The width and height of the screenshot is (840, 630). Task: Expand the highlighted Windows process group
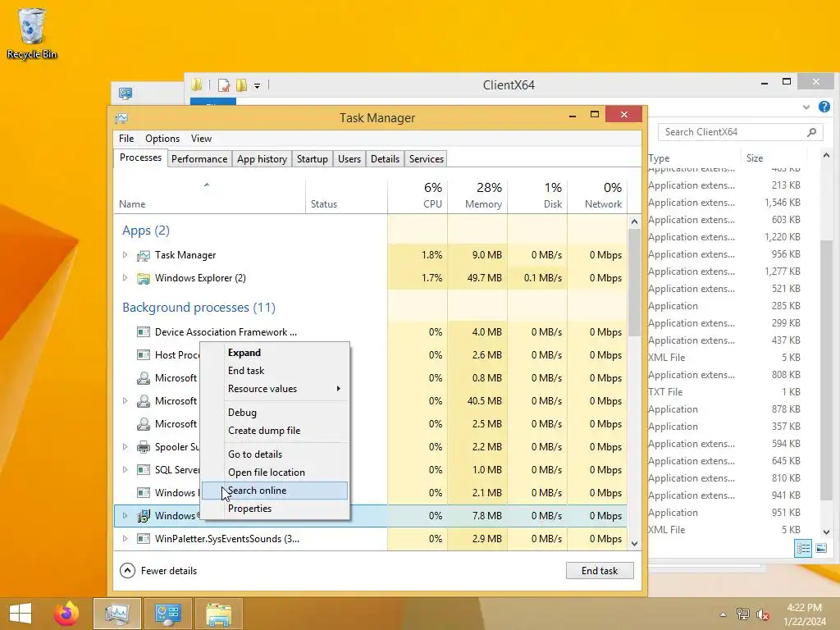tap(125, 515)
